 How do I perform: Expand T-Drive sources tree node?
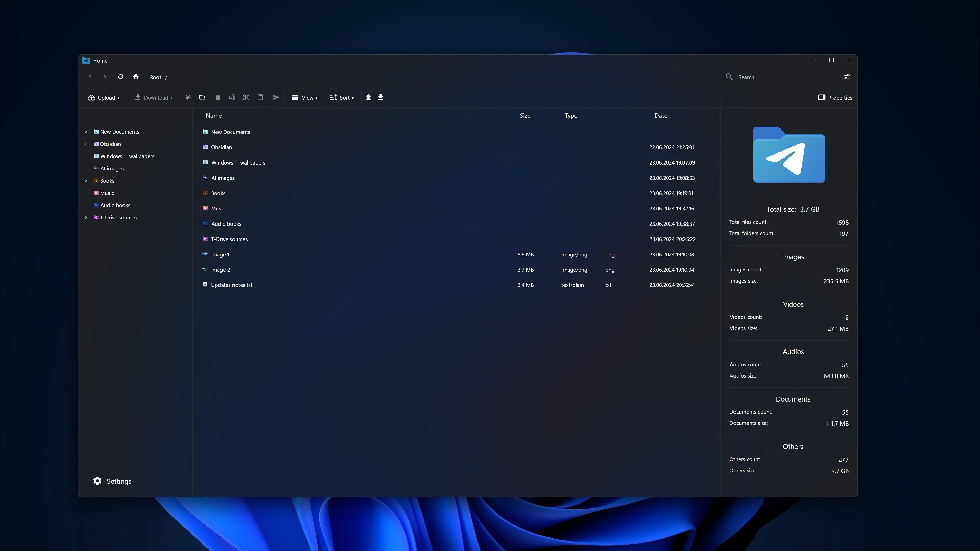[85, 218]
